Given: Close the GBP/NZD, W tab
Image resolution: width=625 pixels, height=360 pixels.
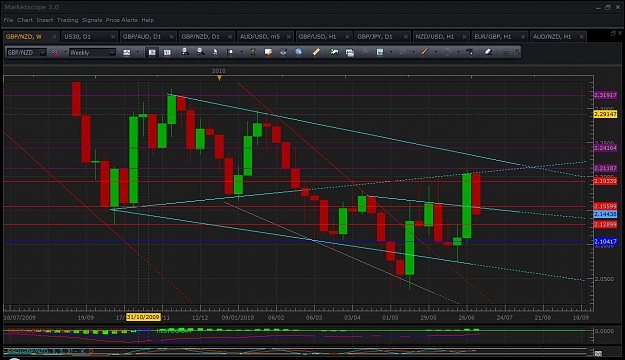Looking at the screenshot, I should [x=54, y=37].
